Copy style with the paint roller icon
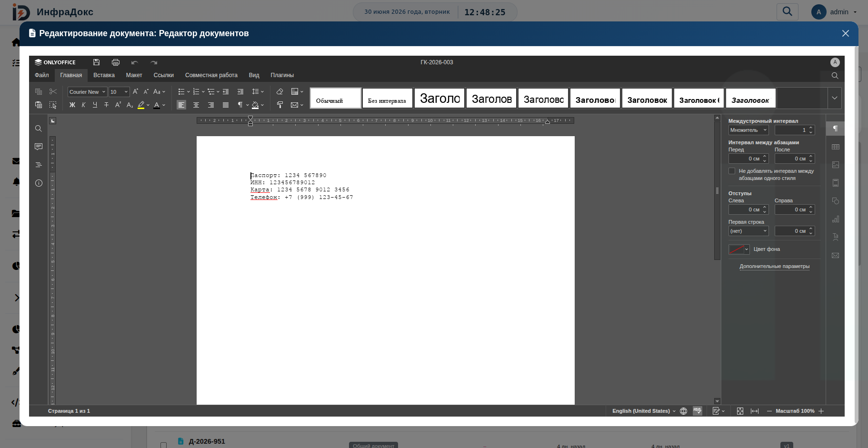 pyautogui.click(x=280, y=105)
